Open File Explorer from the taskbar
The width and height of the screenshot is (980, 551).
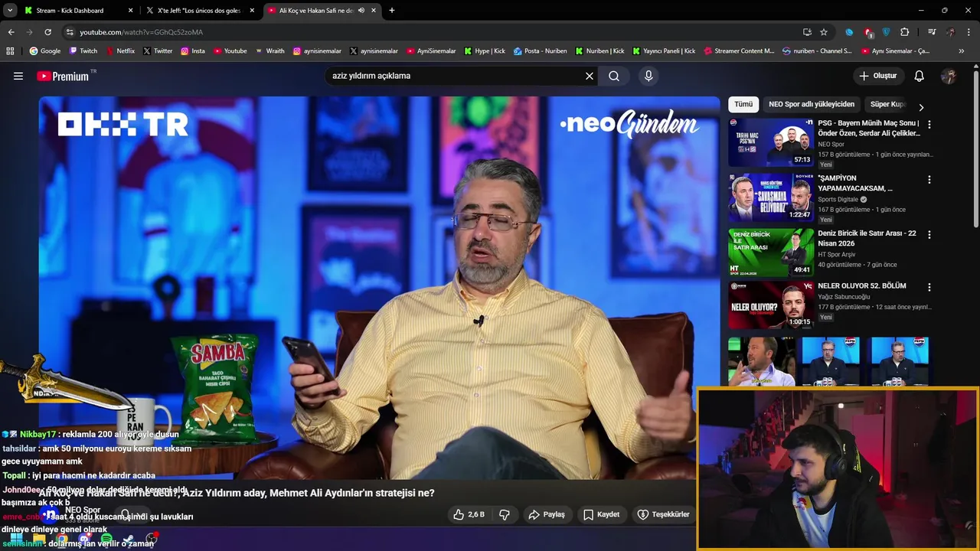click(x=39, y=540)
